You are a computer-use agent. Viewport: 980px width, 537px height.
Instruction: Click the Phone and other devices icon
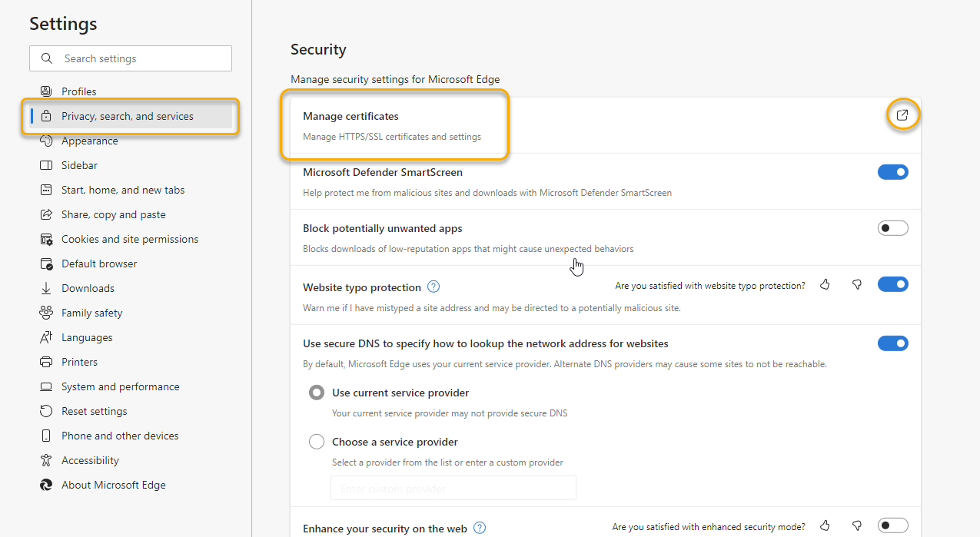pos(46,436)
